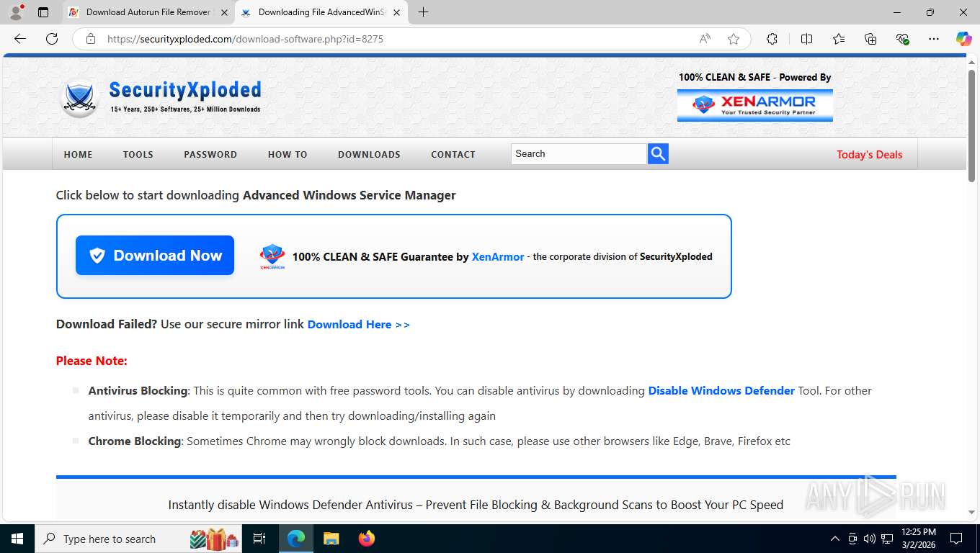Click the page vertical scrollbar thumb
The image size is (980, 553).
coord(971,126)
